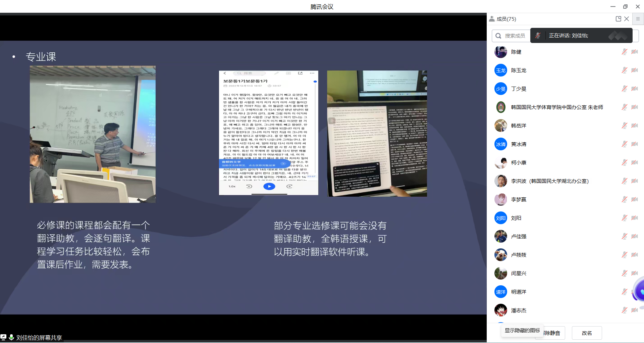
Task: Click avatar of 潘志杰
Action: (x=500, y=310)
